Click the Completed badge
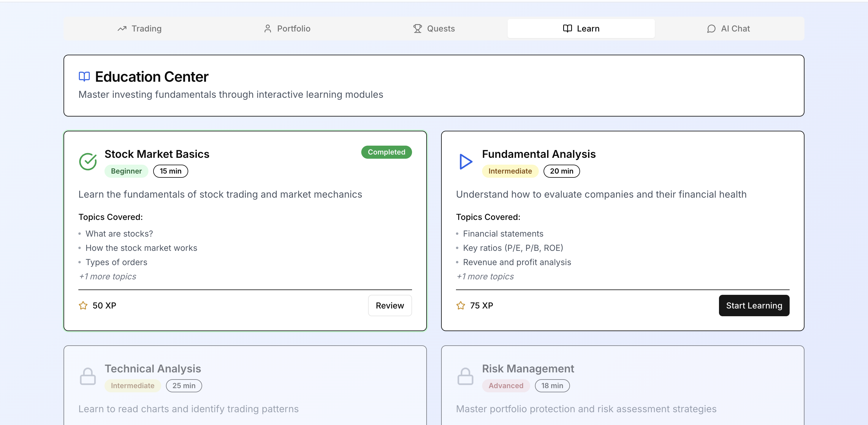 386,152
